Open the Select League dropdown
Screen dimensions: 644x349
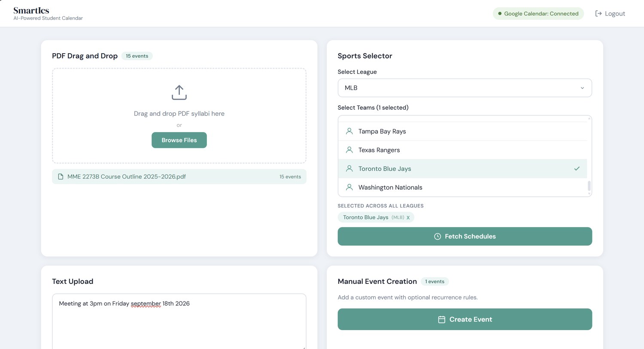click(x=465, y=88)
